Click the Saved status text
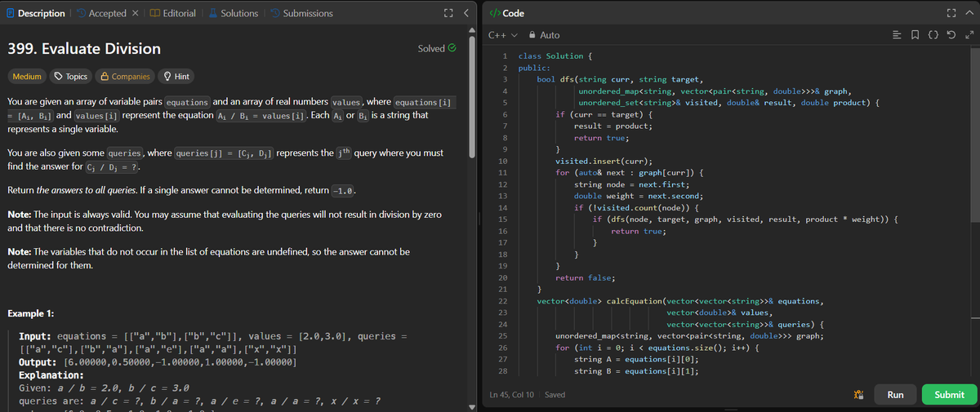Screen dimensions: 980x412 555,394
